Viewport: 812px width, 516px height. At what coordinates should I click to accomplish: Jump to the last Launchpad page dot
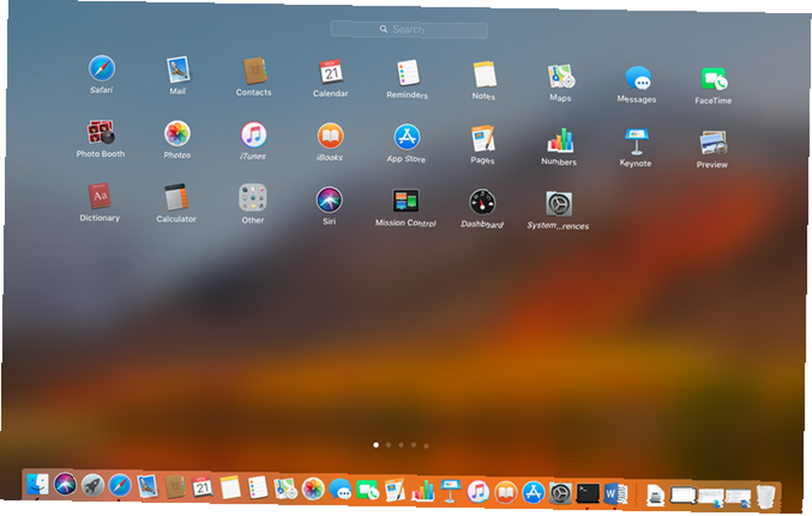coord(425,445)
